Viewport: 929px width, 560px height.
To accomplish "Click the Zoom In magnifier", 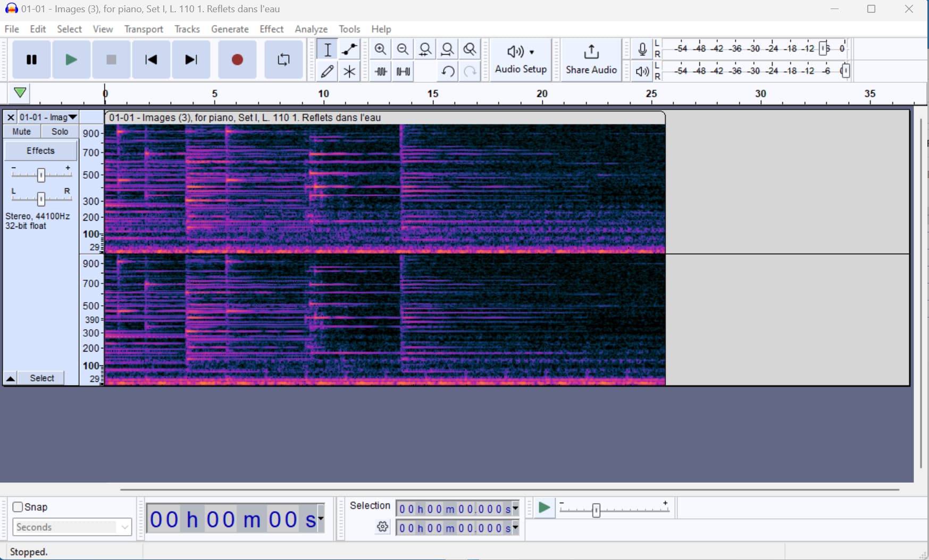I will [x=380, y=49].
